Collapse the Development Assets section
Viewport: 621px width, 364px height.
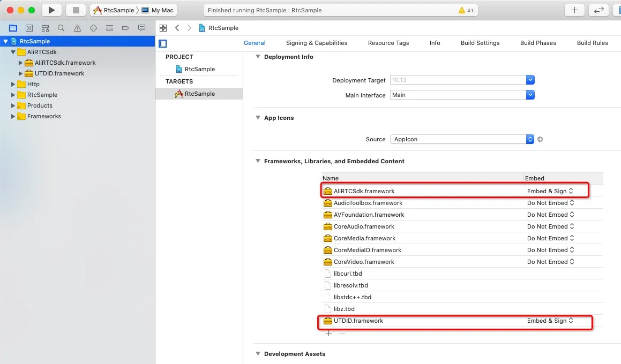click(x=258, y=354)
